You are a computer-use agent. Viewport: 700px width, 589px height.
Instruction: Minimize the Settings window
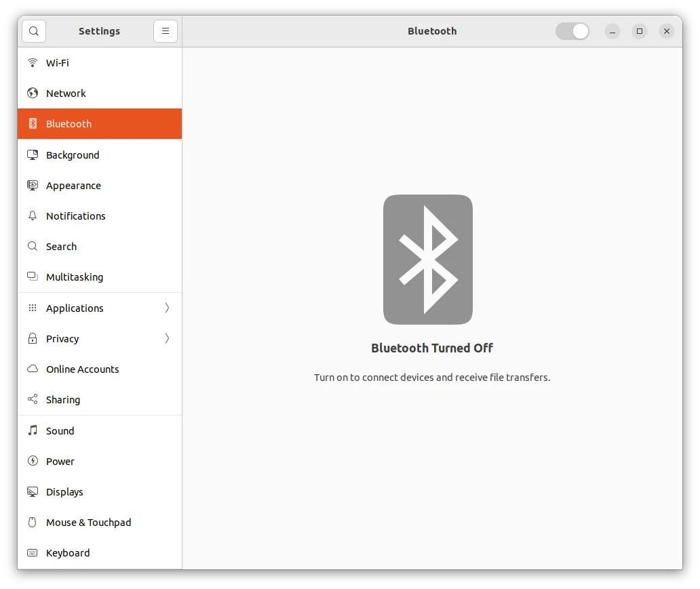coord(612,31)
